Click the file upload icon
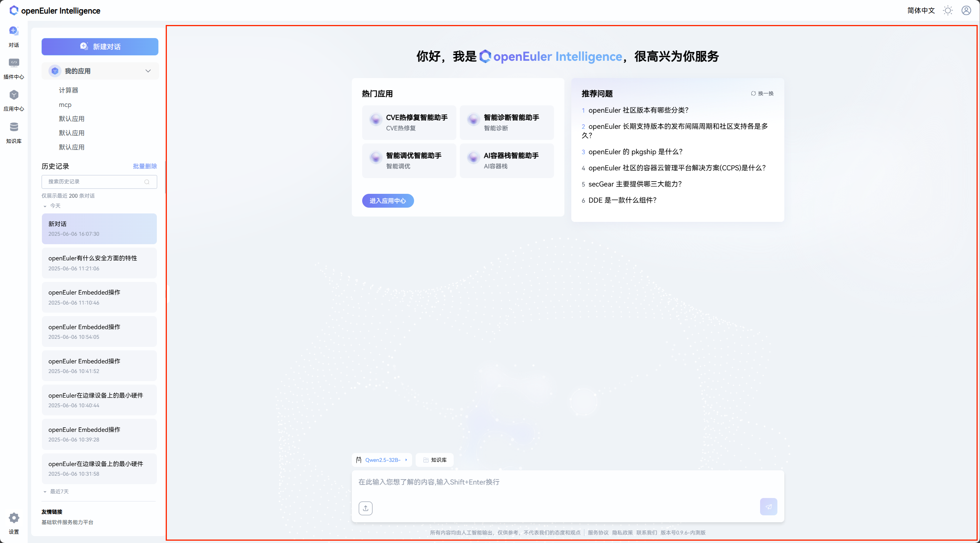980x543 pixels. [366, 508]
